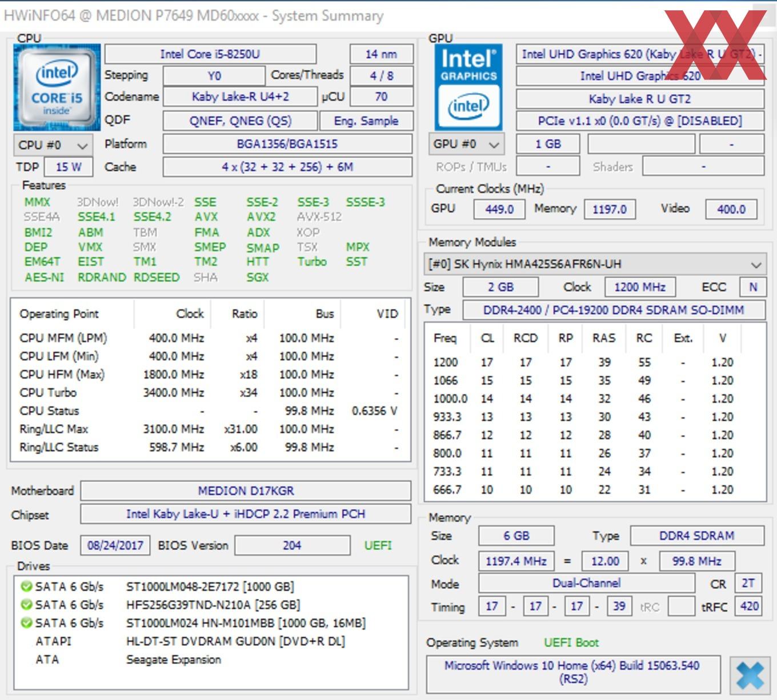777x700 pixels.
Task: Click the 14 nm process field
Action: (x=381, y=54)
